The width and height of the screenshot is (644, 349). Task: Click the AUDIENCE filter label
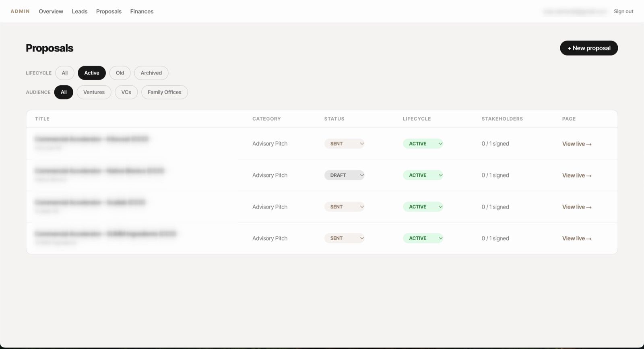tap(38, 92)
